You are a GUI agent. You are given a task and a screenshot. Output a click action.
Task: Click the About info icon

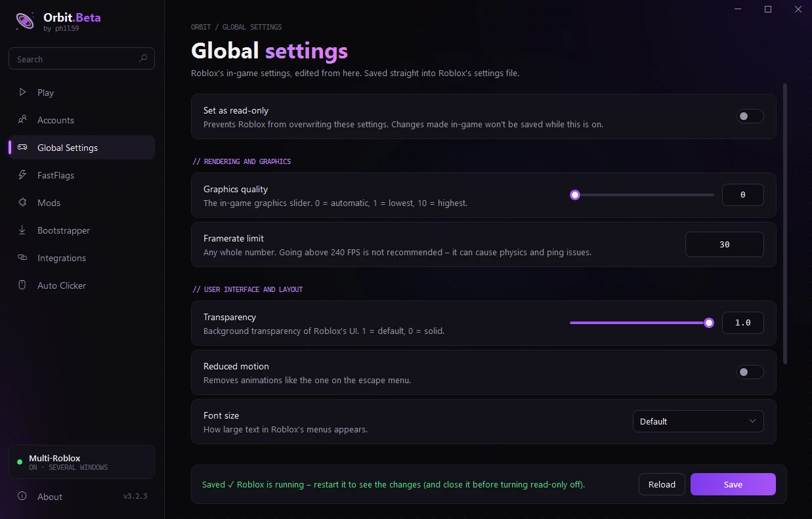[x=22, y=496]
